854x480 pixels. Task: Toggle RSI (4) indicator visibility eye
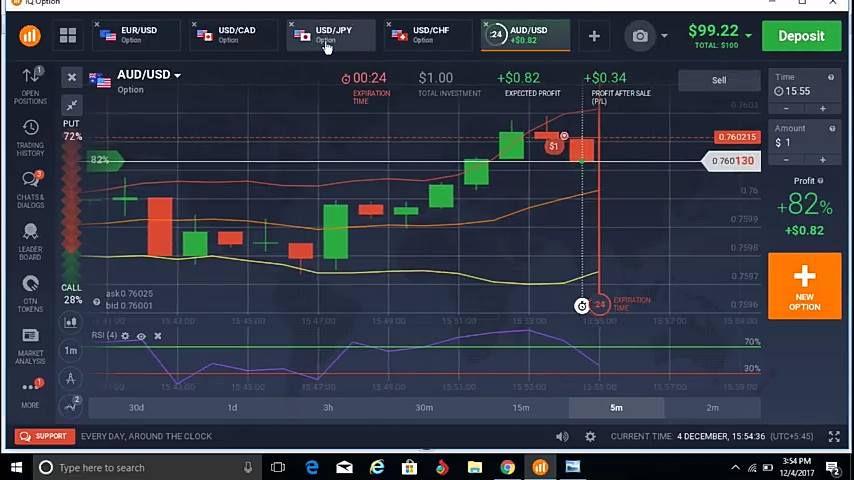point(141,336)
